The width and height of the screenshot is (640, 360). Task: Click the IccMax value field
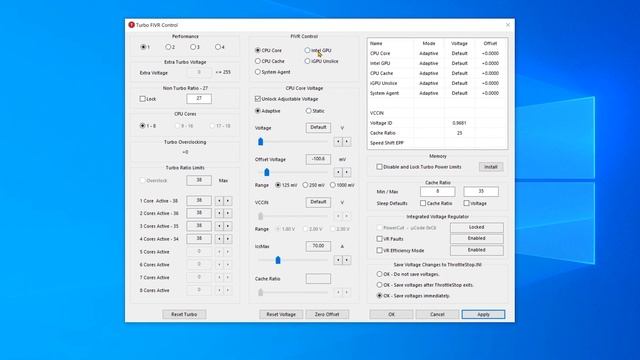(318, 246)
